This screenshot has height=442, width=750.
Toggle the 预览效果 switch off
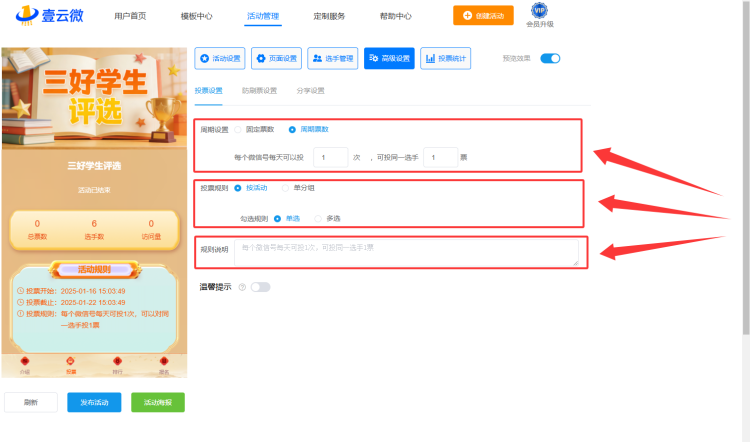[x=550, y=58]
